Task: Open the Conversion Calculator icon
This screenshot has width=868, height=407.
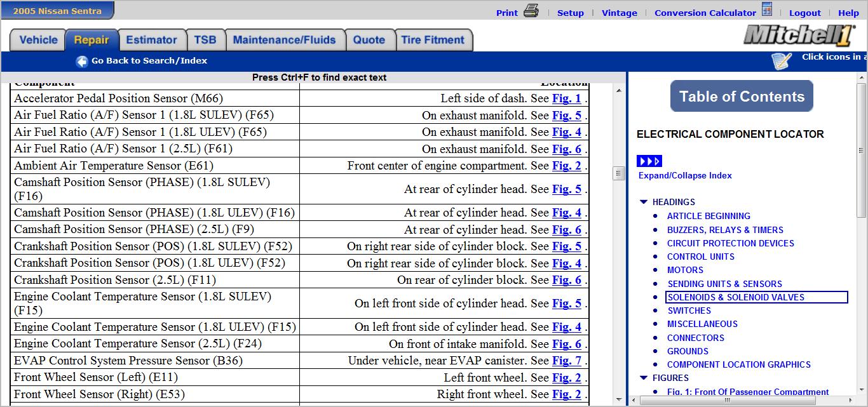Action: [767, 10]
